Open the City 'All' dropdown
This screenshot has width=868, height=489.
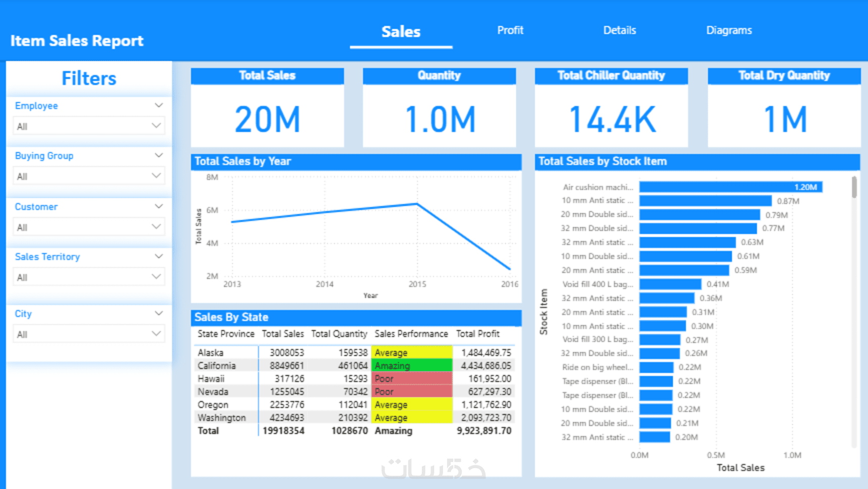(x=89, y=334)
